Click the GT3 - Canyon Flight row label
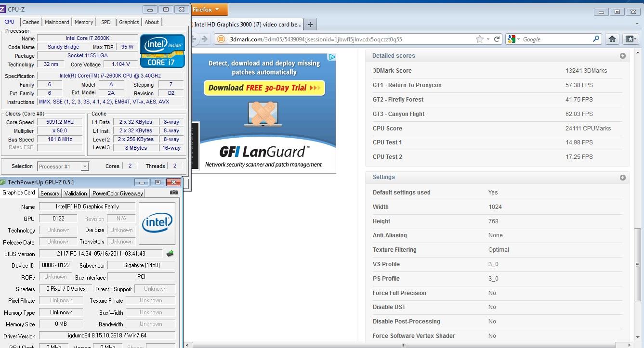 pos(399,114)
